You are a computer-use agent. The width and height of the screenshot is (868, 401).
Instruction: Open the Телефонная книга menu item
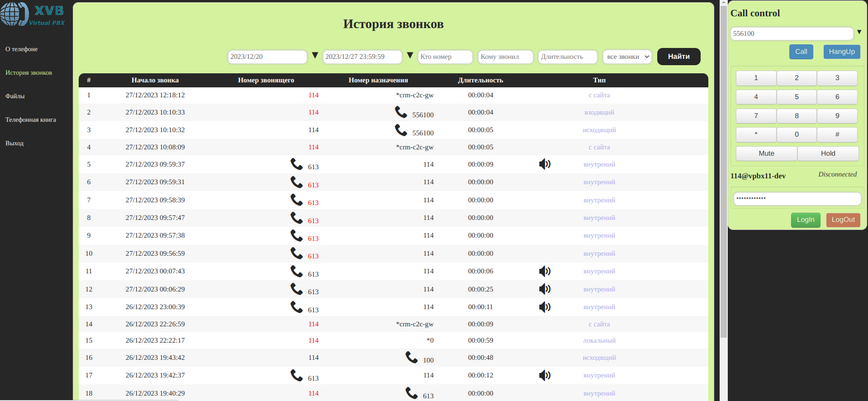[x=31, y=119]
